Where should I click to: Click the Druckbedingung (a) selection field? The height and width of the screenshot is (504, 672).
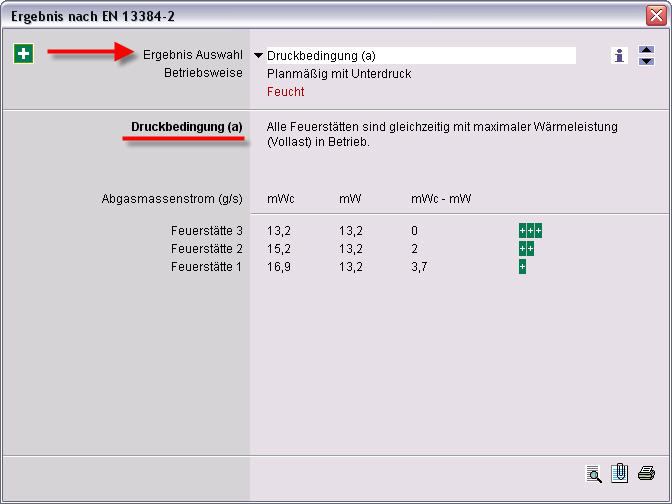[x=420, y=56]
